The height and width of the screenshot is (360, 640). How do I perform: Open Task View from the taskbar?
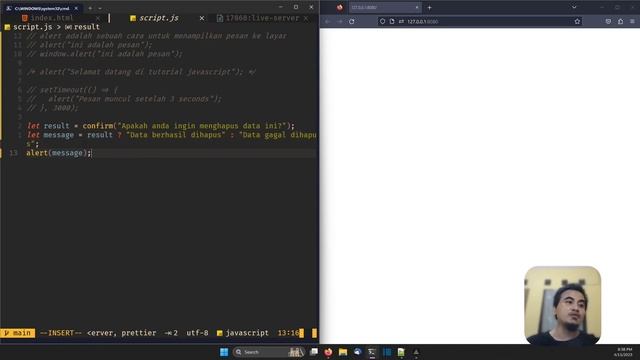point(314,352)
